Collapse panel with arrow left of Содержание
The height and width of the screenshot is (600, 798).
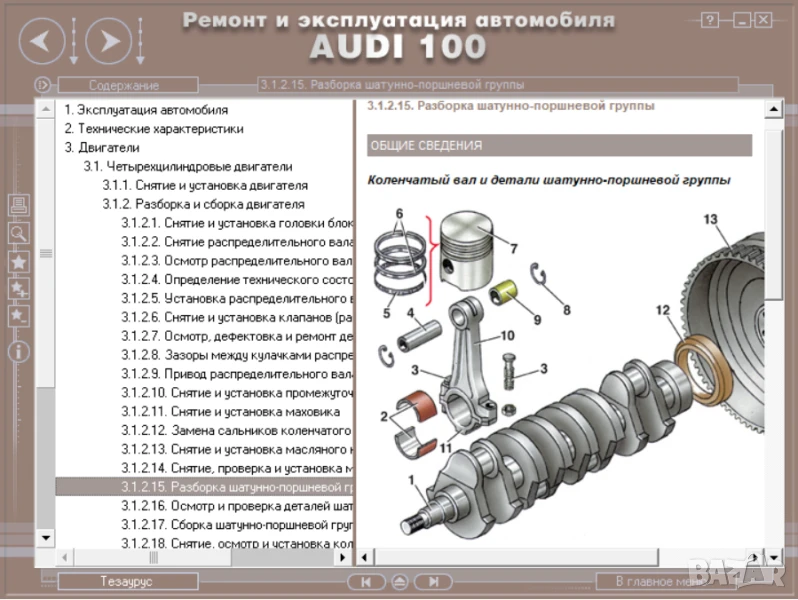tap(43, 85)
